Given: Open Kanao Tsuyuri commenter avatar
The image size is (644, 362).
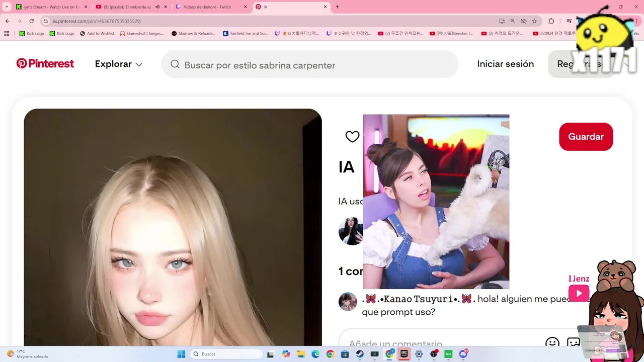Looking at the screenshot, I should tap(348, 302).
